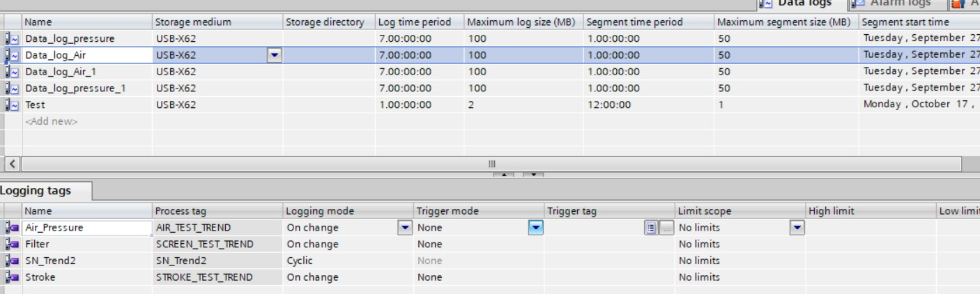This screenshot has width=980, height=294.
Task: Select the Air_Pressure logging tag icon
Action: point(12,228)
